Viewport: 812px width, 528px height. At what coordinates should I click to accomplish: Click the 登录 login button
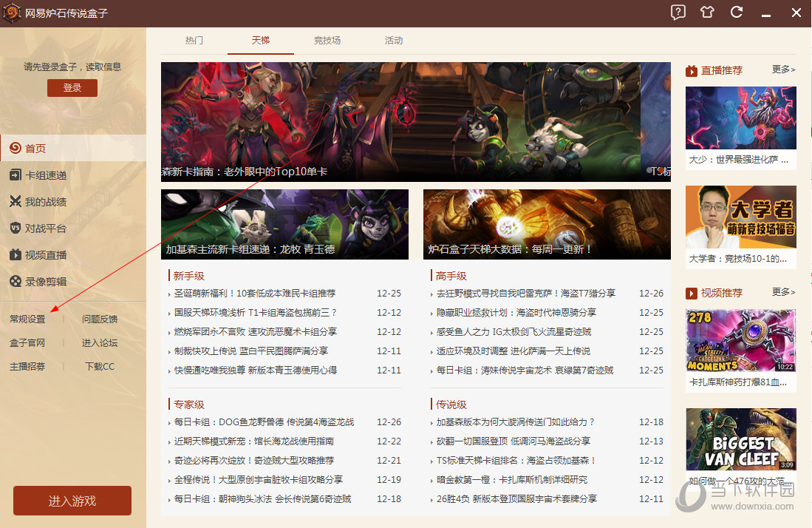click(x=72, y=87)
